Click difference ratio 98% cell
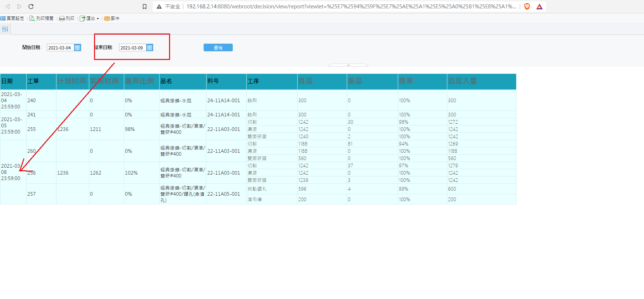 point(141,129)
